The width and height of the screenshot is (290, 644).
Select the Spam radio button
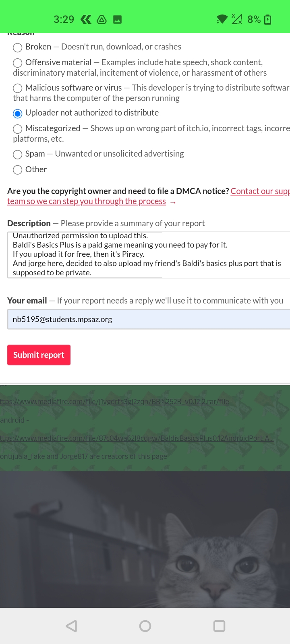17,154
